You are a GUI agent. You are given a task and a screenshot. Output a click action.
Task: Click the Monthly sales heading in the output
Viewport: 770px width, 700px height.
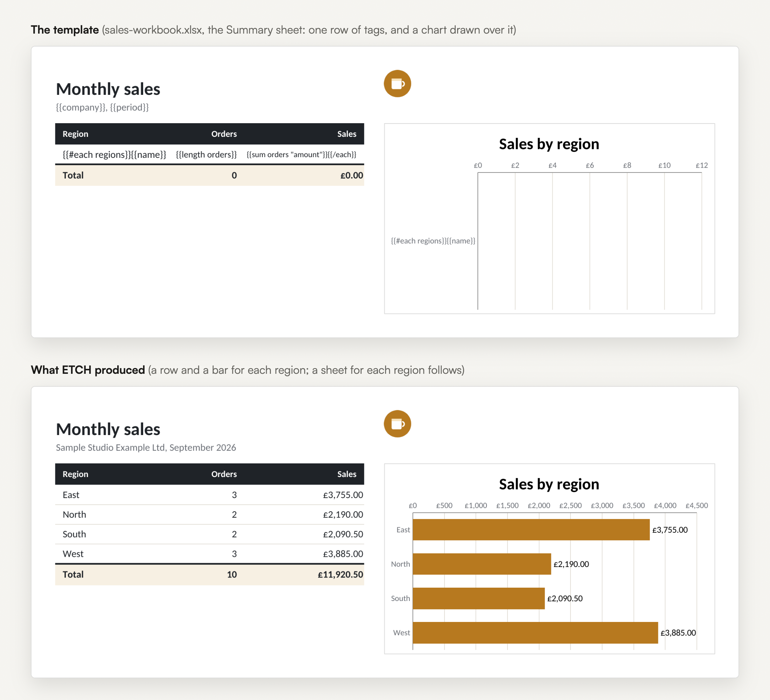pos(108,429)
